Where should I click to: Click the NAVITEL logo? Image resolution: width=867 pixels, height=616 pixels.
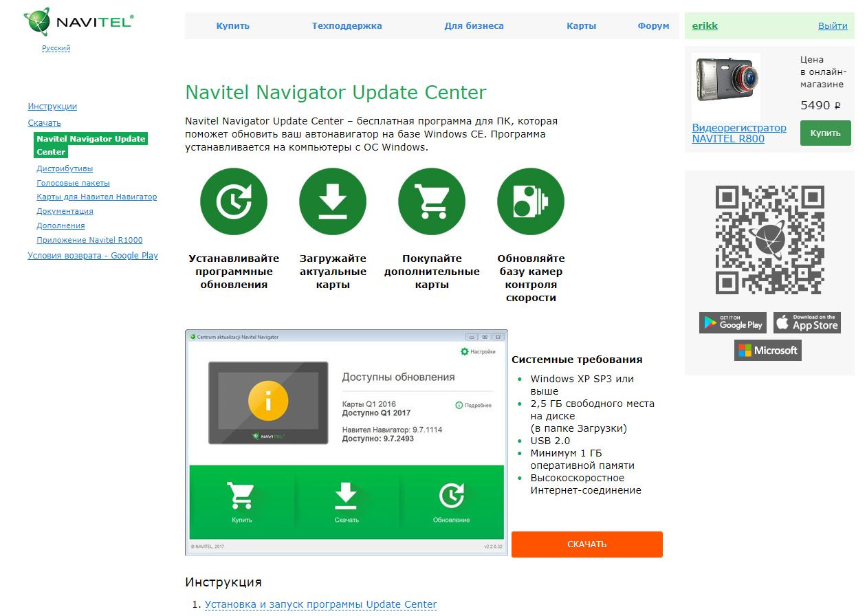[x=78, y=21]
